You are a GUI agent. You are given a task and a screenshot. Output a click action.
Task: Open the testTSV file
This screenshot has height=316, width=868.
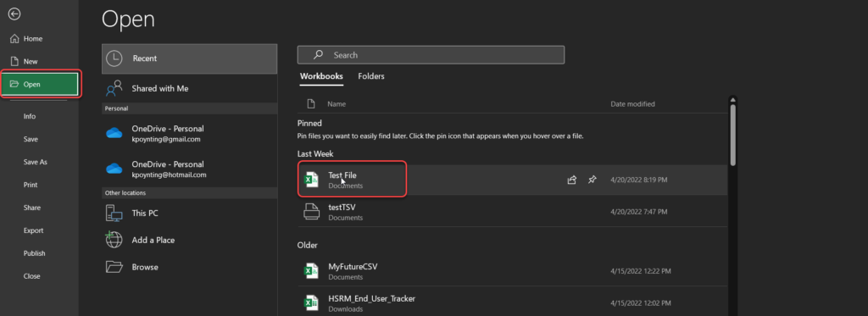[512, 212]
